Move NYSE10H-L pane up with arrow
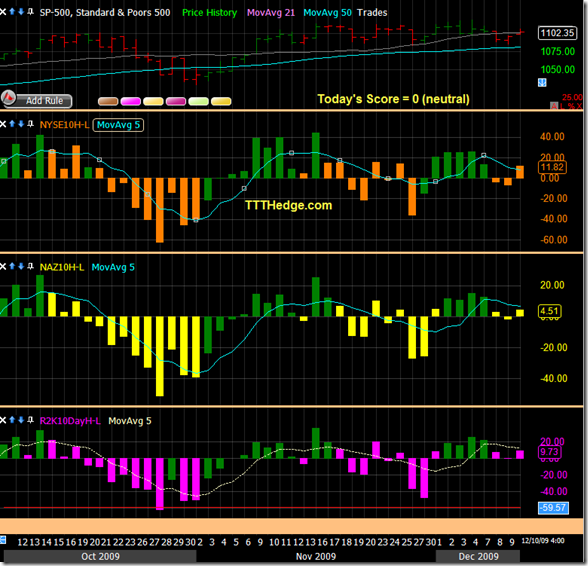Image resolution: width=588 pixels, height=566 pixels. point(12,124)
